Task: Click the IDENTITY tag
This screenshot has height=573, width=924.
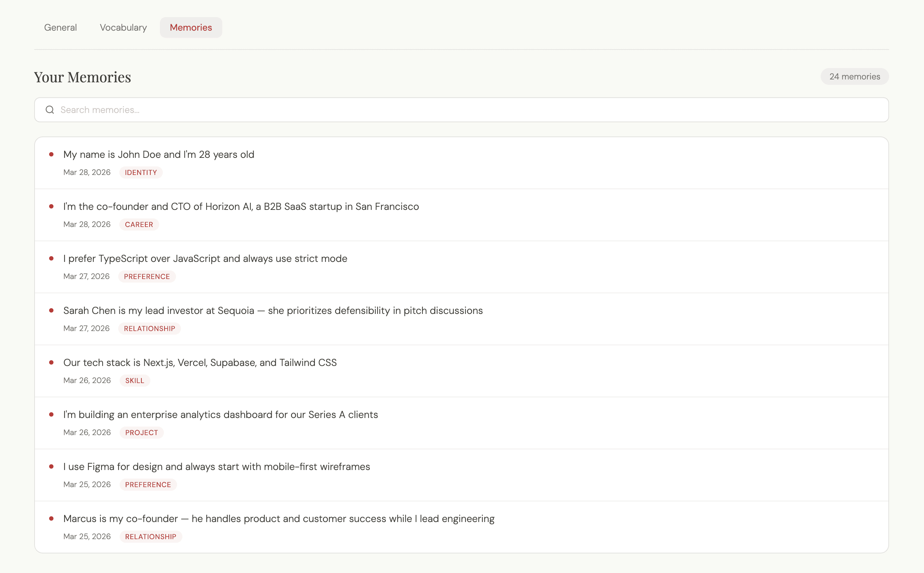Action: point(141,172)
